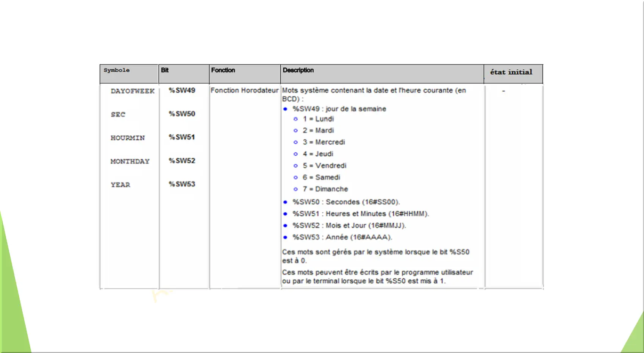Select the SEC symbol text
The height and width of the screenshot is (353, 644).
[118, 114]
